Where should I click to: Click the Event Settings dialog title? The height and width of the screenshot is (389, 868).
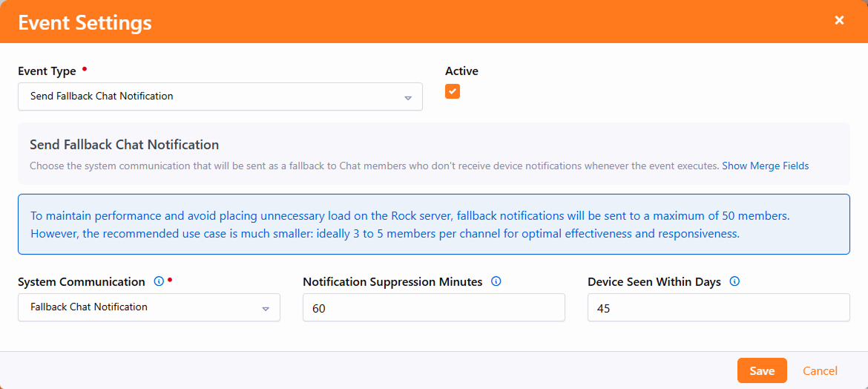(85, 22)
